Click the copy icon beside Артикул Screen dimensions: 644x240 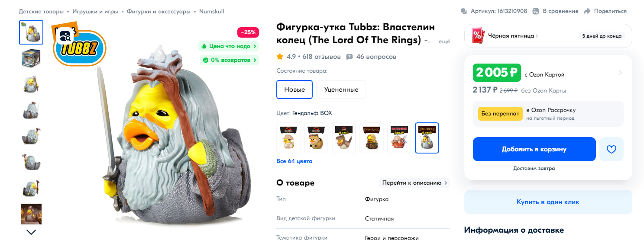[x=464, y=11]
